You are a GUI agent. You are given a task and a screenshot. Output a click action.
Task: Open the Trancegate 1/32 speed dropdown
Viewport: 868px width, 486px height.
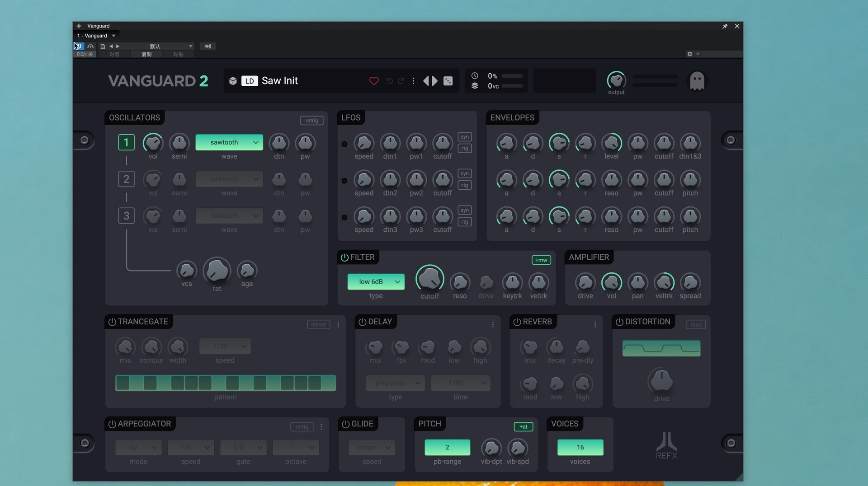point(225,346)
